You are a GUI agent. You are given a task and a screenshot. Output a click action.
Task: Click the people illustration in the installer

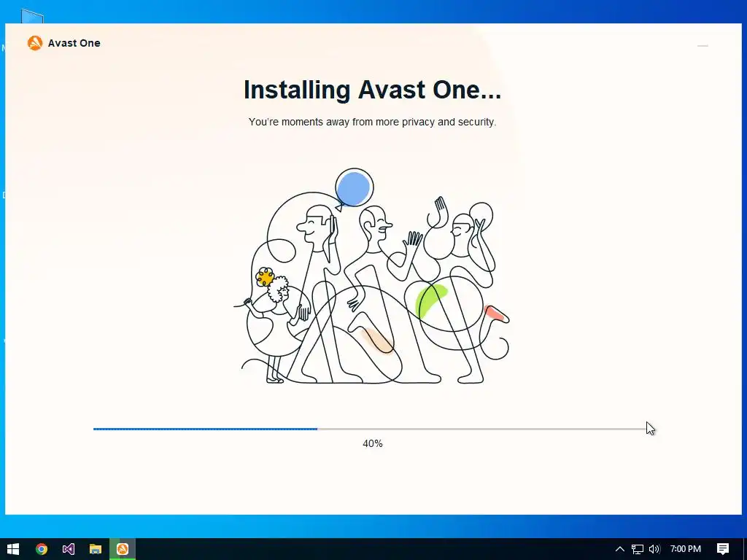[x=371, y=276]
